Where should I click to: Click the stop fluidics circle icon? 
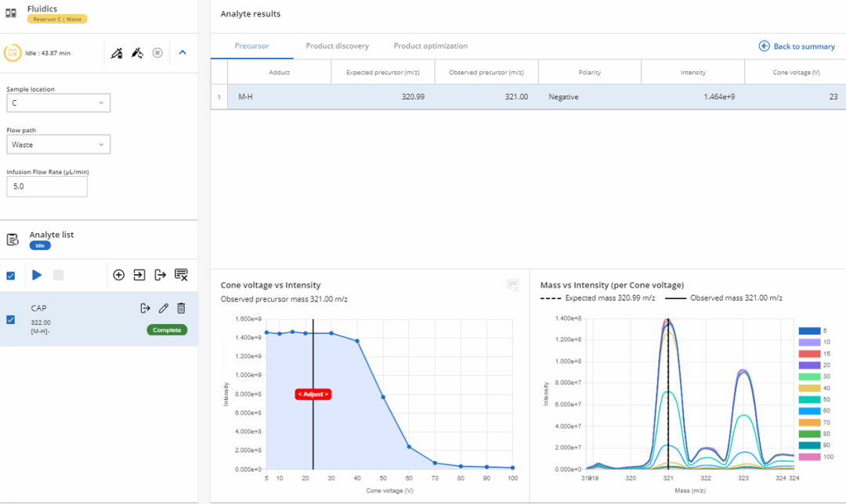coord(157,53)
